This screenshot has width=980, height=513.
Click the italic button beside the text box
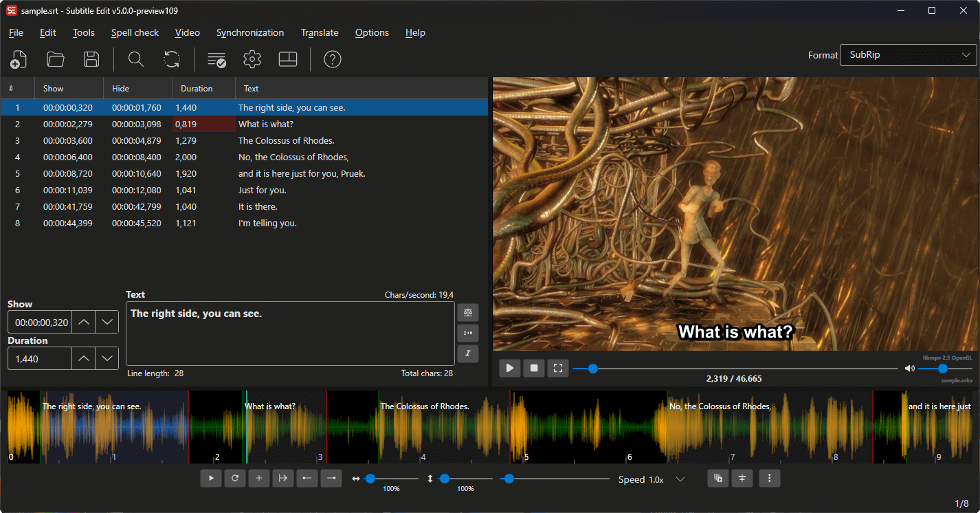tap(468, 354)
